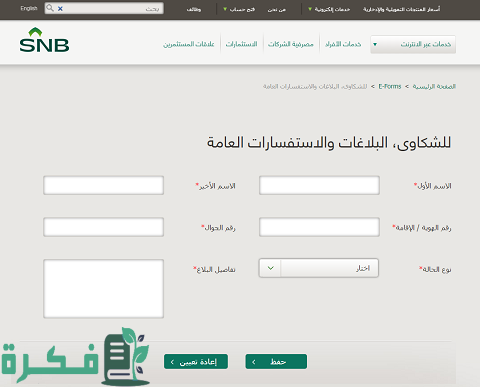Open the وظائف careers link
The image size is (480, 387).
point(194,9)
